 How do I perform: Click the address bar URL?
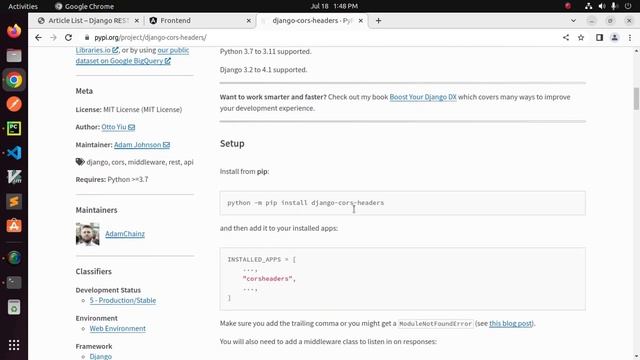point(150,38)
